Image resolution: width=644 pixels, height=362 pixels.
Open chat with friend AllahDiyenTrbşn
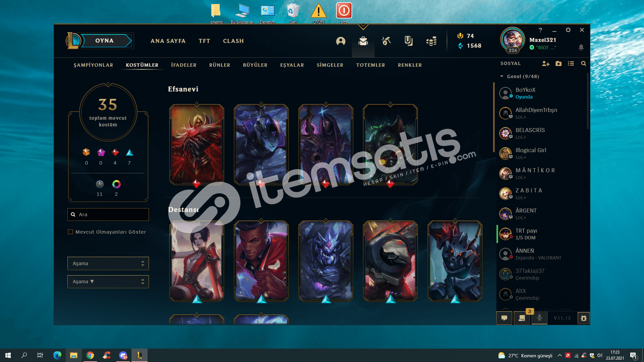542,113
